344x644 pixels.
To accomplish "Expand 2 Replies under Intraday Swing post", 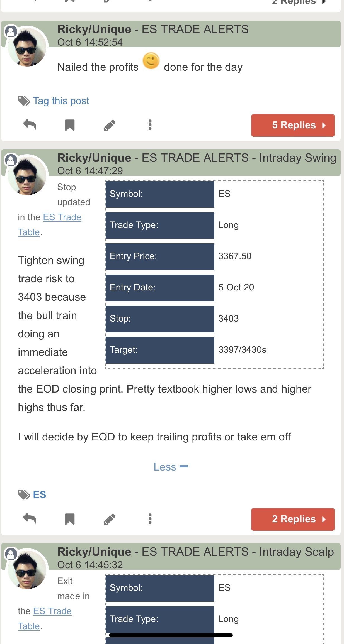I will 293,519.
